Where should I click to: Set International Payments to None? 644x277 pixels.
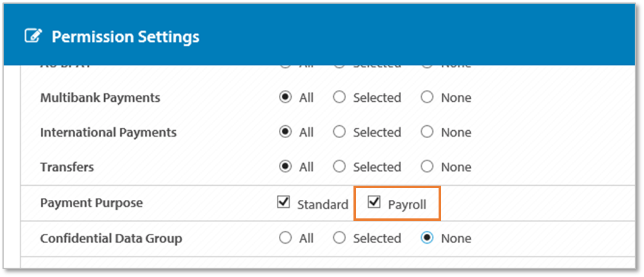(427, 132)
